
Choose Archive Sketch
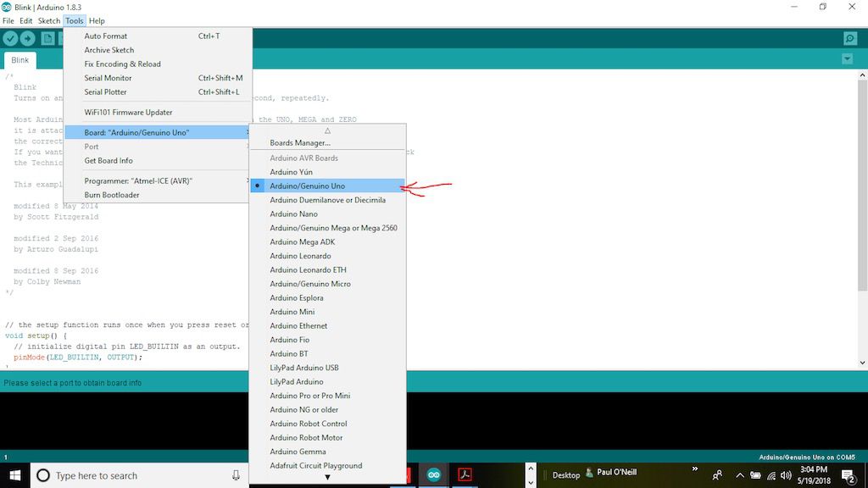(x=158, y=50)
